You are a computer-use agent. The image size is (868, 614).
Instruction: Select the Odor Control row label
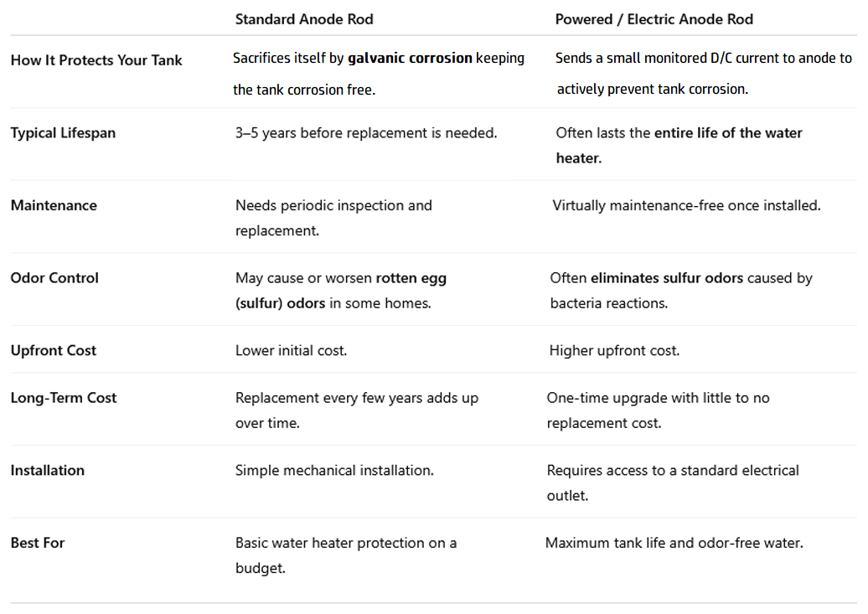(x=54, y=278)
